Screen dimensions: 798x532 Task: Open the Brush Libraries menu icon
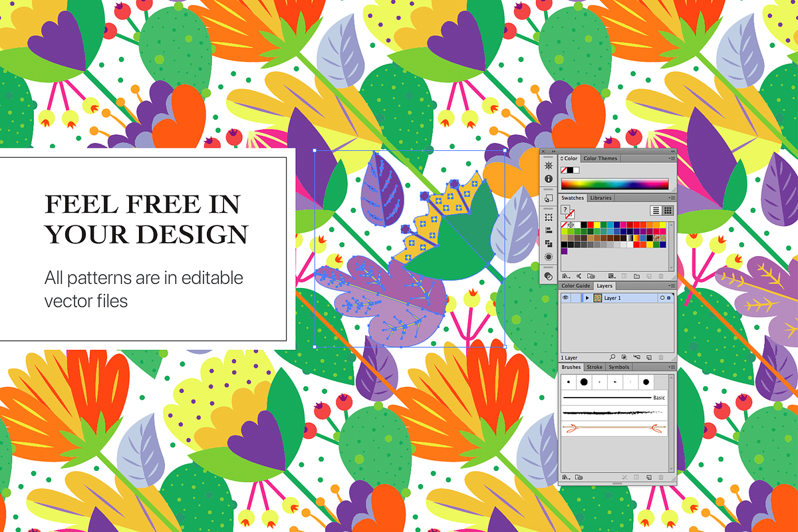[567, 476]
